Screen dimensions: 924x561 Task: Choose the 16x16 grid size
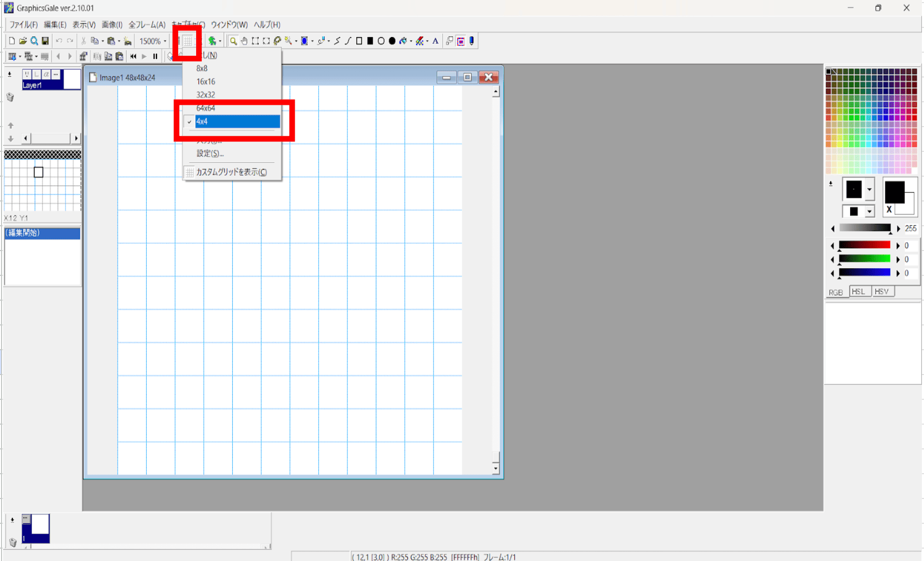click(x=205, y=82)
